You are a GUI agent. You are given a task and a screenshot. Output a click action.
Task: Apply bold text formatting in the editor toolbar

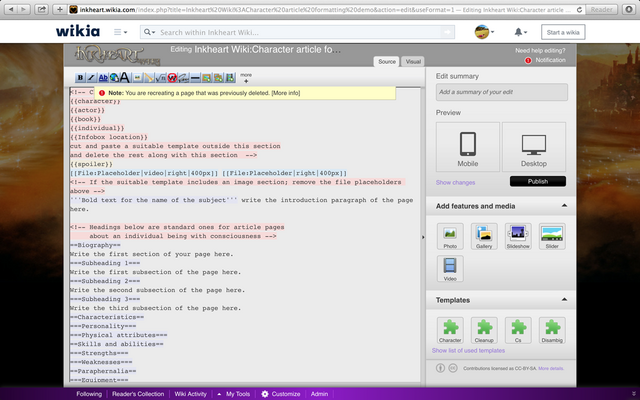coord(80,78)
